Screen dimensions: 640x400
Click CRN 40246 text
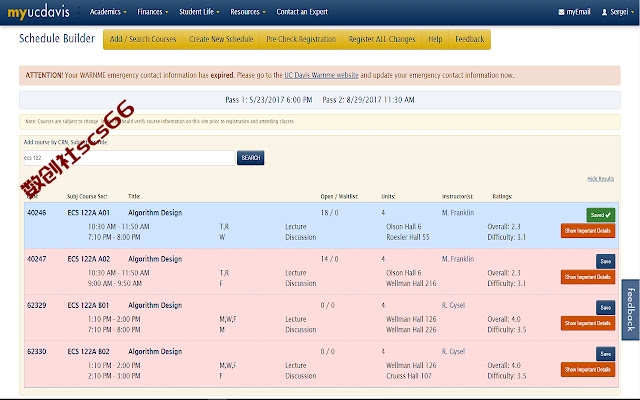tap(37, 213)
